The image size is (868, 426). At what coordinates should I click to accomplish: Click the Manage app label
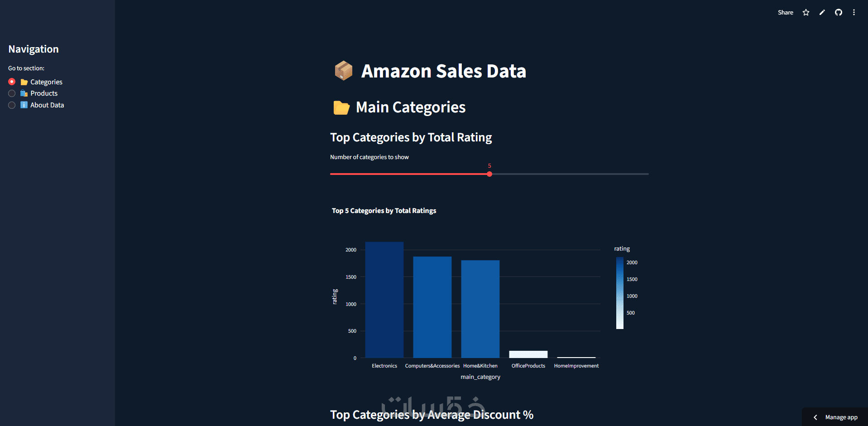pyautogui.click(x=841, y=417)
